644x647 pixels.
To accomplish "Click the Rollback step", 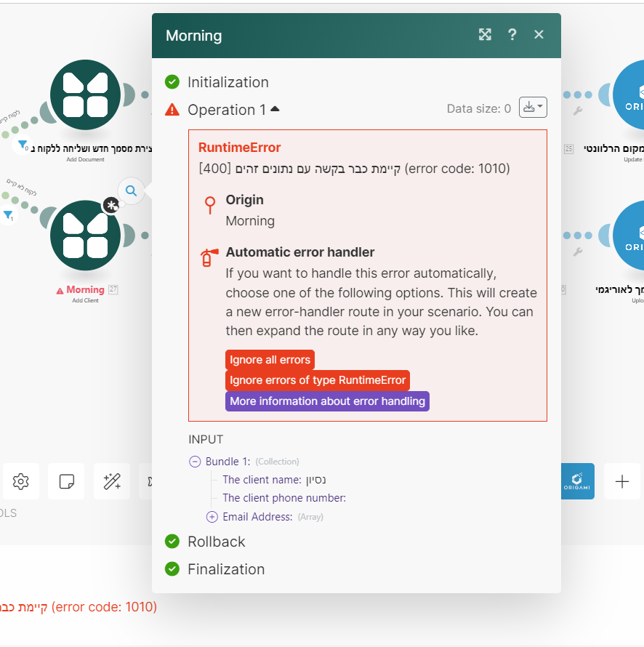I will 216,542.
